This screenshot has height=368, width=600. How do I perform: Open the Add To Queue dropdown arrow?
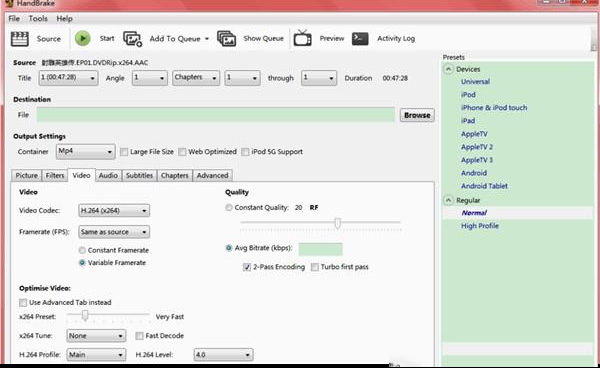click(207, 39)
